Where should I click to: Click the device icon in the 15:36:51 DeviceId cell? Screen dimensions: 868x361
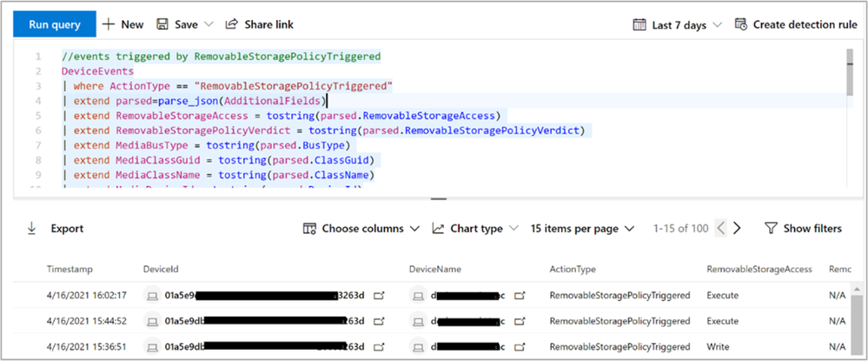tap(152, 346)
